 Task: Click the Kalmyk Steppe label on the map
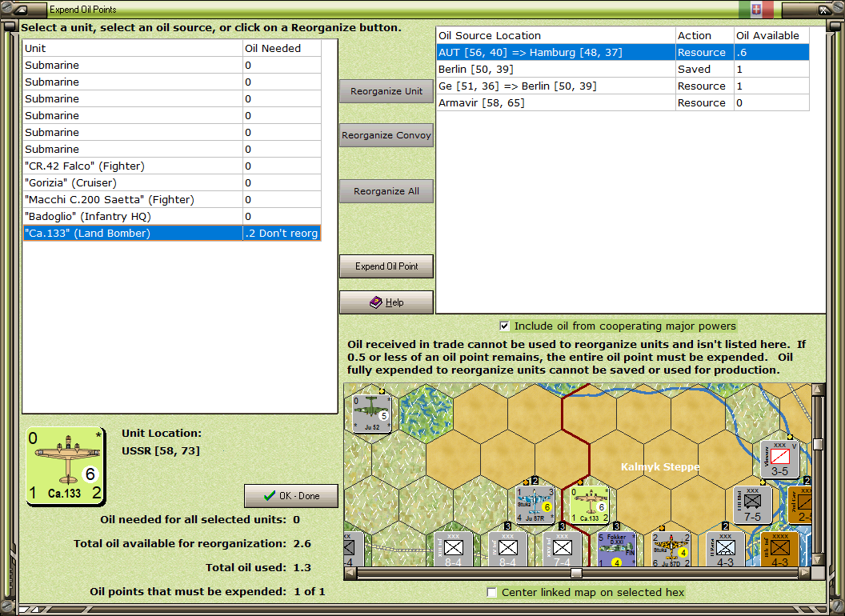(660, 466)
